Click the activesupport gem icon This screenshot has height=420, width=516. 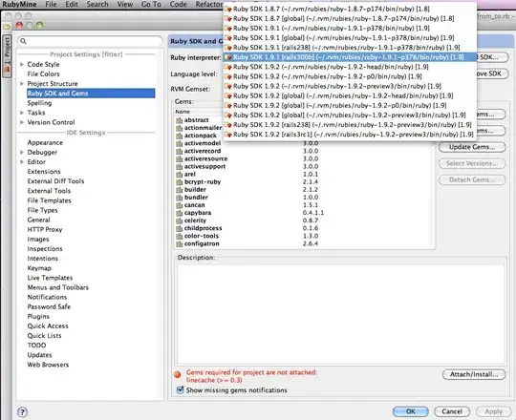(x=179, y=167)
